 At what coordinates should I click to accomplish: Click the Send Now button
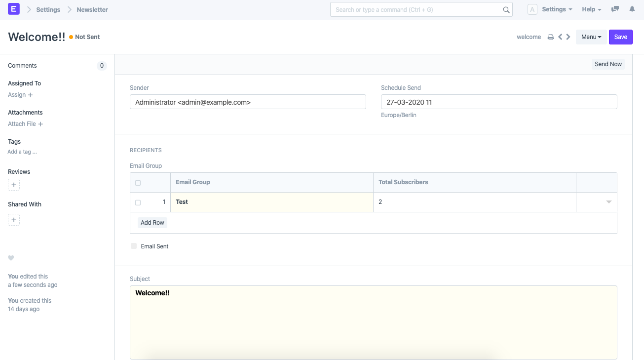click(608, 64)
